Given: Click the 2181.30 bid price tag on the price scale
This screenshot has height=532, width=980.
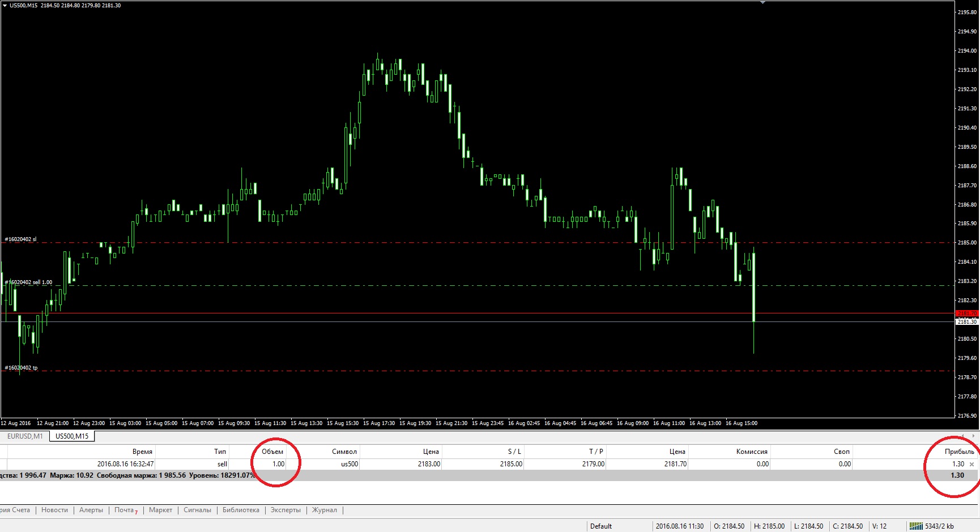Looking at the screenshot, I should [x=967, y=321].
